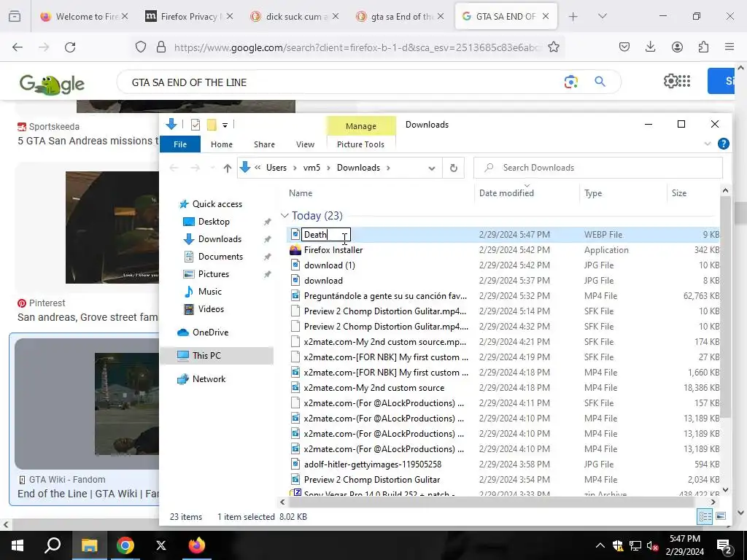Expand path chevron after Downloads in address bar

(x=388, y=168)
